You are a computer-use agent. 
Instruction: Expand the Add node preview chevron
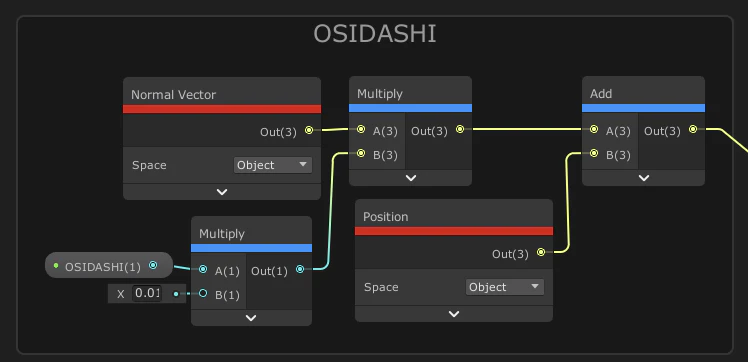[x=644, y=178]
